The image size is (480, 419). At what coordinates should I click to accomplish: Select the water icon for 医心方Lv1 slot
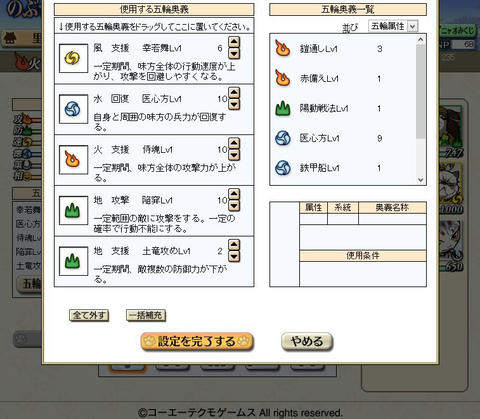73,109
